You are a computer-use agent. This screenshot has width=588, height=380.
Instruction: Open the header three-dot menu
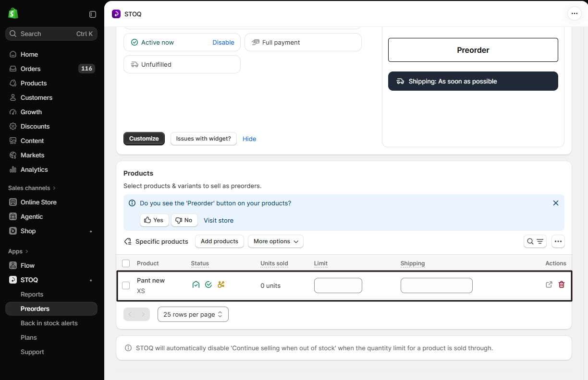[575, 13]
